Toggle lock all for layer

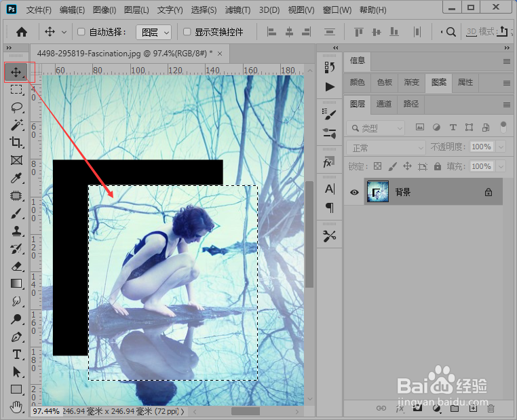[x=437, y=166]
